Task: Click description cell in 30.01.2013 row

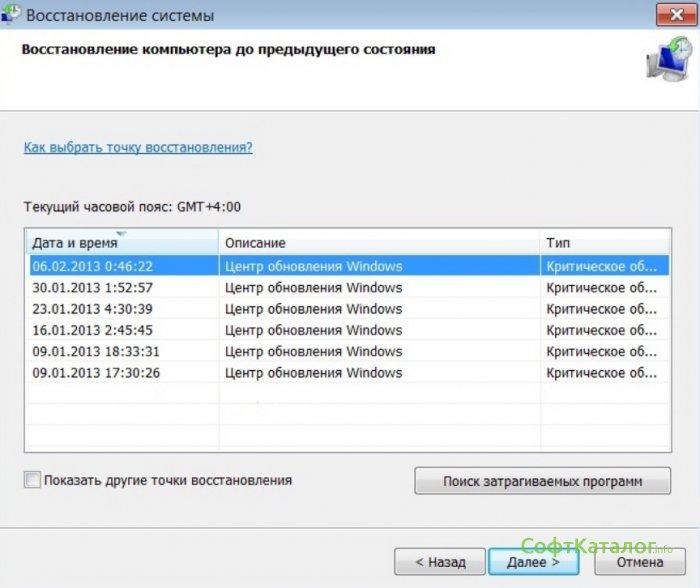Action: coord(379,287)
